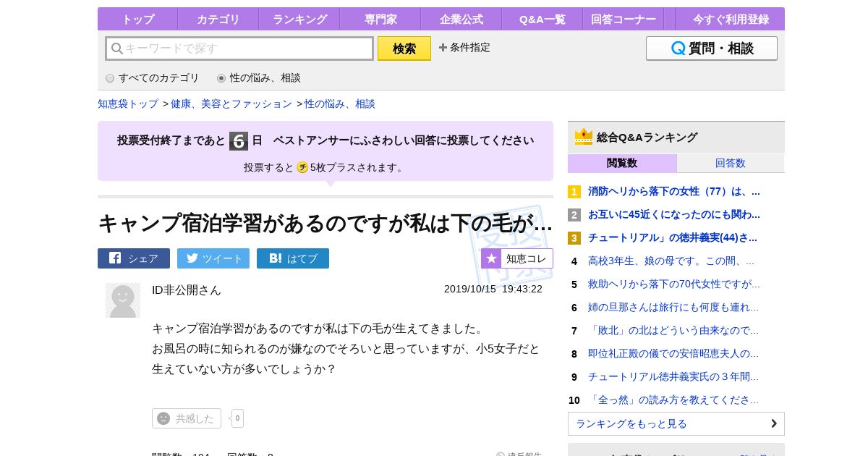Screen dimensions: 868x456
Task: Go to 知恵袋トップ breadcrumb link
Action: coord(128,104)
